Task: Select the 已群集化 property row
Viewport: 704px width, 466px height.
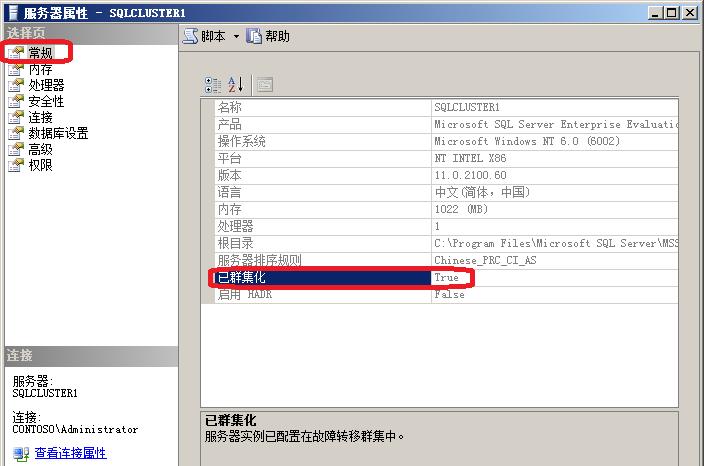Action: click(322, 277)
